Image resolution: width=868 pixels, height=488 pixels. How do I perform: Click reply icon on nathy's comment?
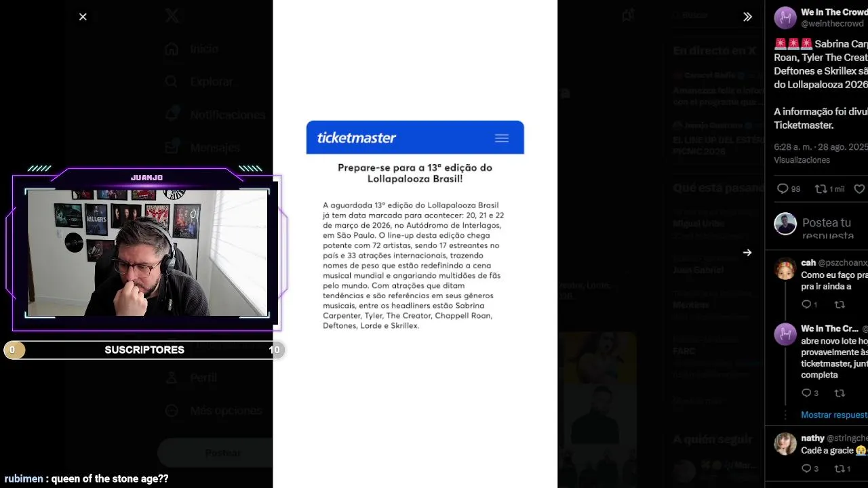click(810, 468)
